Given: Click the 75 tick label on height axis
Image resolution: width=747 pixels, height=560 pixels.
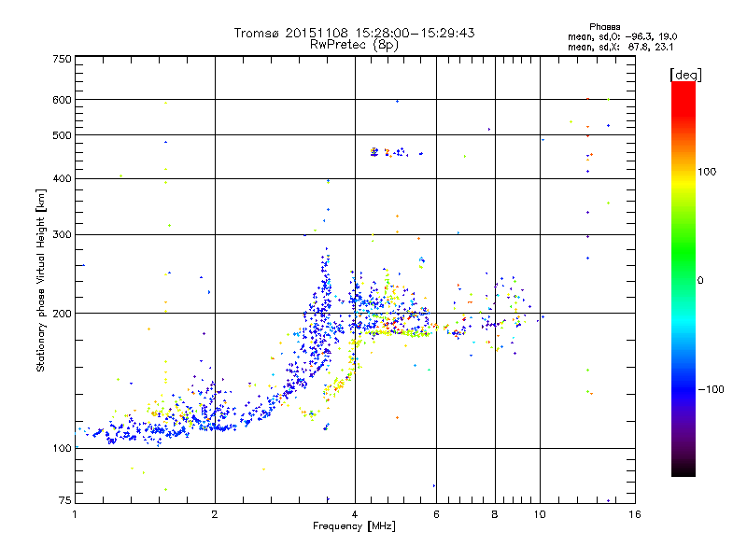Looking at the screenshot, I should point(65,500).
